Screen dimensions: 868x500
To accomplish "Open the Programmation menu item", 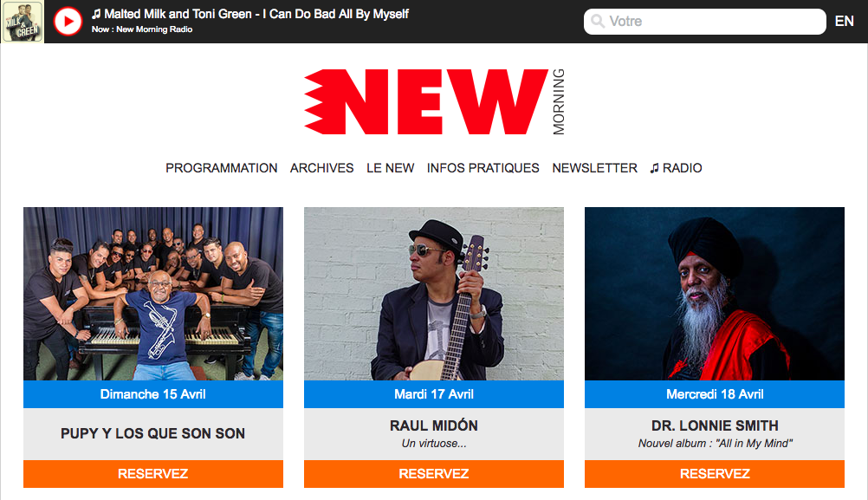I will pos(222,168).
